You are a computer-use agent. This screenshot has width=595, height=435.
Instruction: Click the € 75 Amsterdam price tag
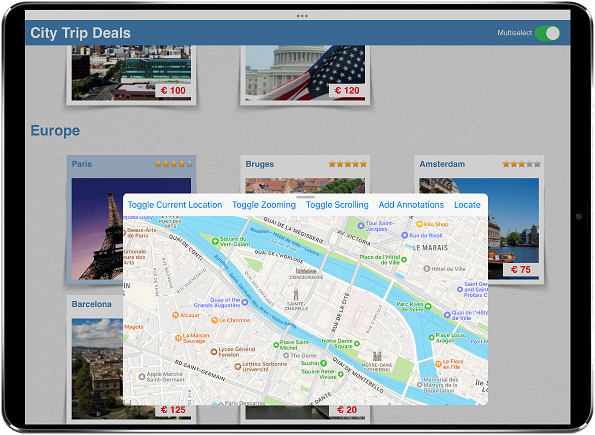coord(521,270)
